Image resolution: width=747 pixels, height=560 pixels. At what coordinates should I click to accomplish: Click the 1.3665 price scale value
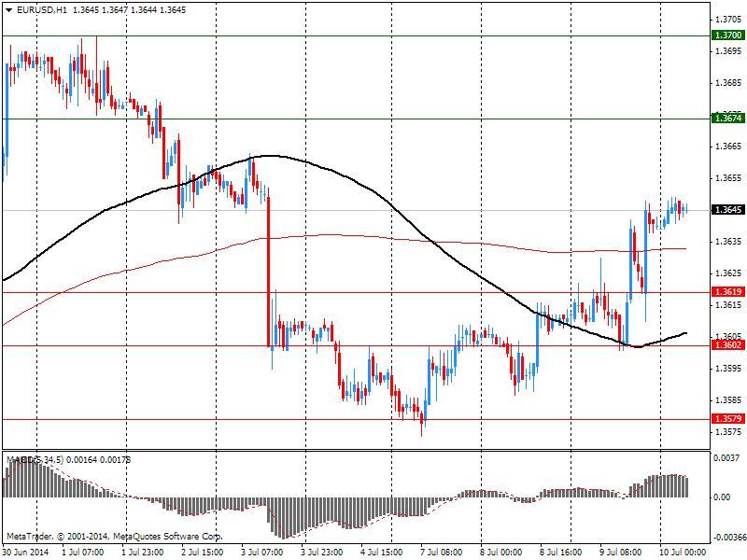[x=728, y=147]
